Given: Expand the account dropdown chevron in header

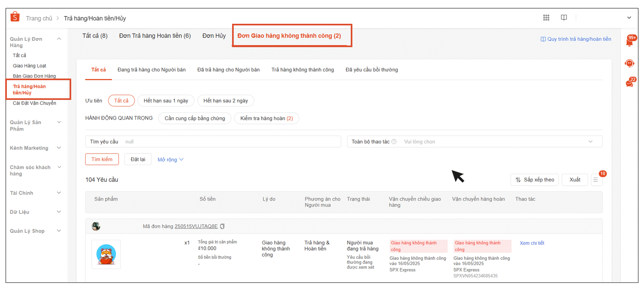Looking at the screenshot, I should 629,18.
